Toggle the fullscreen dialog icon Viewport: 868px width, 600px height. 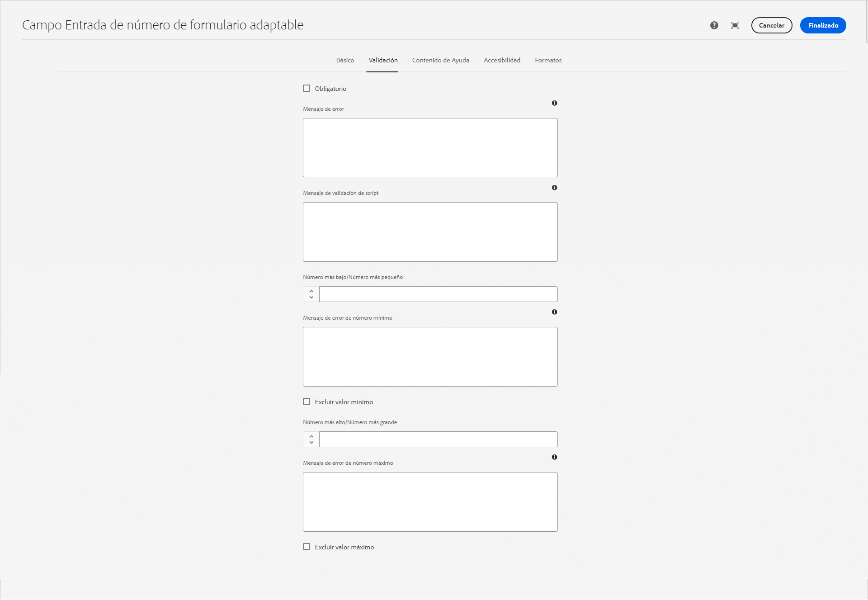tap(735, 25)
